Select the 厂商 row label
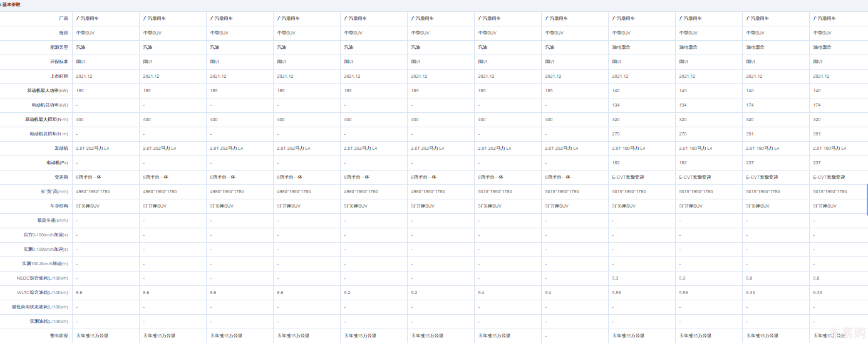Image resolution: width=868 pixels, height=343 pixels. [63, 19]
